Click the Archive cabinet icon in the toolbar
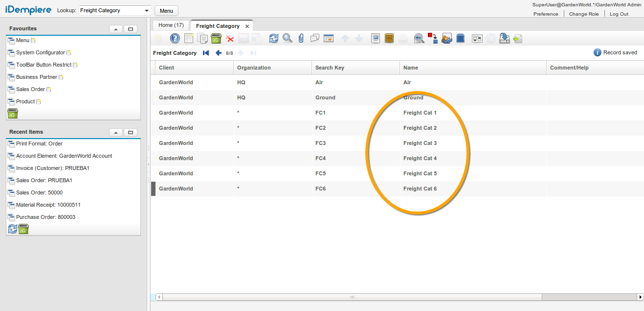Screen dimensions: 644x311 389,38
